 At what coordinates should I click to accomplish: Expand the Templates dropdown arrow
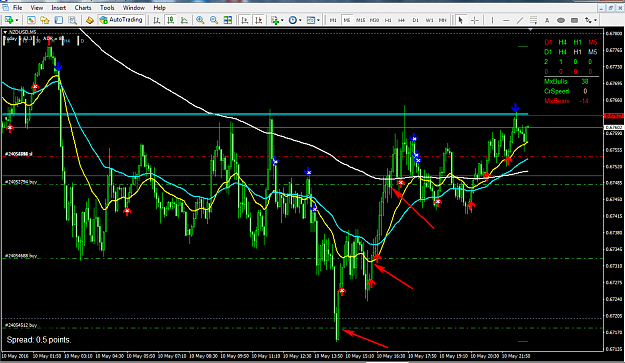tap(318, 20)
